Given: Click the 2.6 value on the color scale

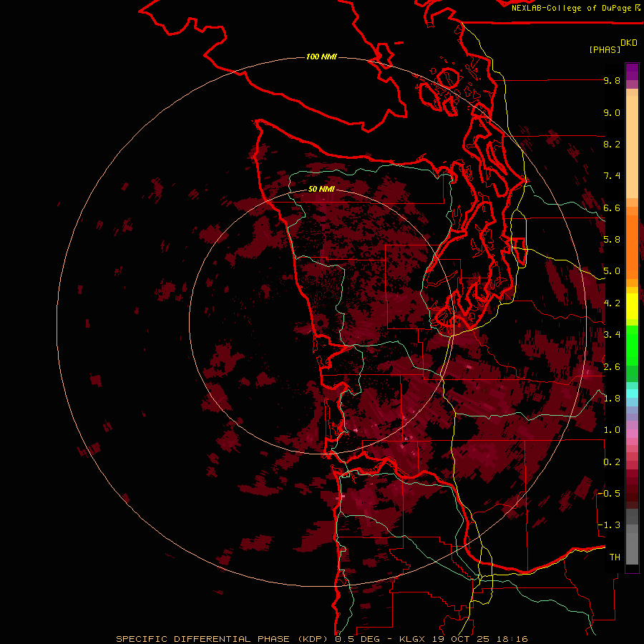Looking at the screenshot, I should coord(612,367).
